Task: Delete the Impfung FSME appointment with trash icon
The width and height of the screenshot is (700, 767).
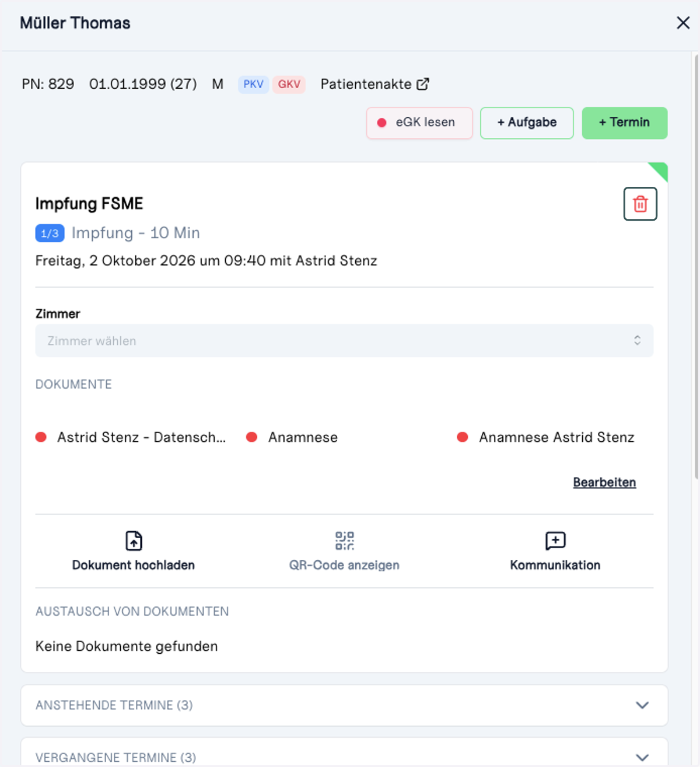Action: (x=640, y=204)
